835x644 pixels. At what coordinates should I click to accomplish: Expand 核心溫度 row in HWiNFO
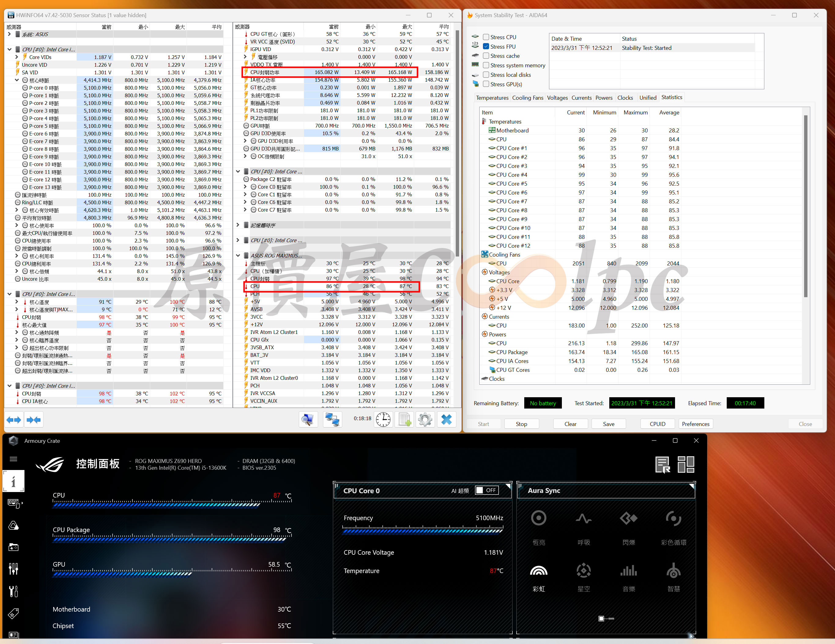pos(17,302)
